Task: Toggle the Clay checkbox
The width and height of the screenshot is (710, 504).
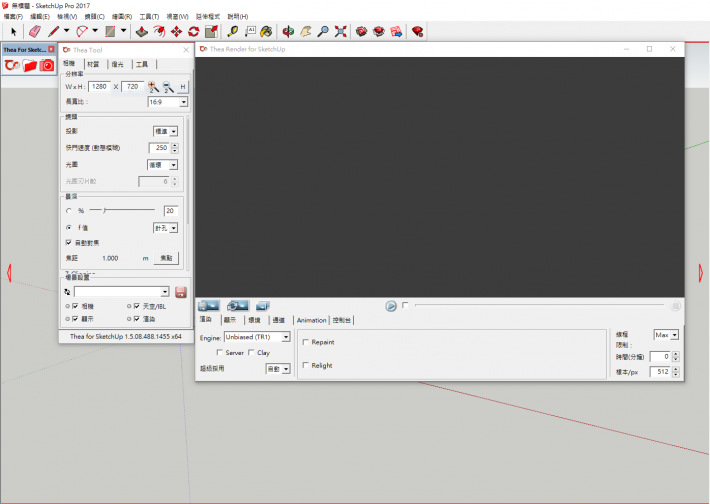Action: 251,353
